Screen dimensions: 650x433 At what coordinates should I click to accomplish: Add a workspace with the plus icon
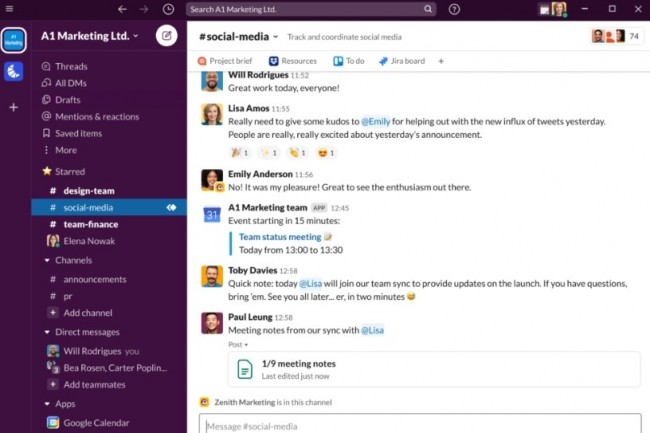14,107
